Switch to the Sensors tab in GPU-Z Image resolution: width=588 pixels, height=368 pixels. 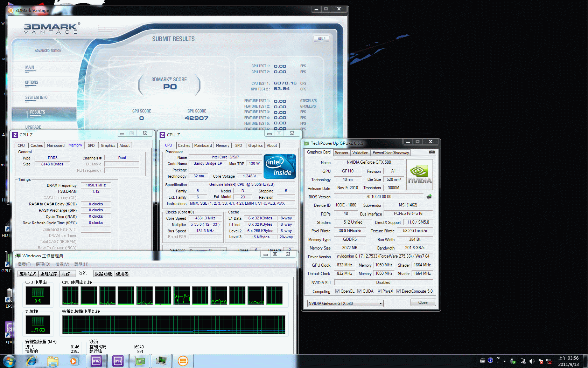341,153
